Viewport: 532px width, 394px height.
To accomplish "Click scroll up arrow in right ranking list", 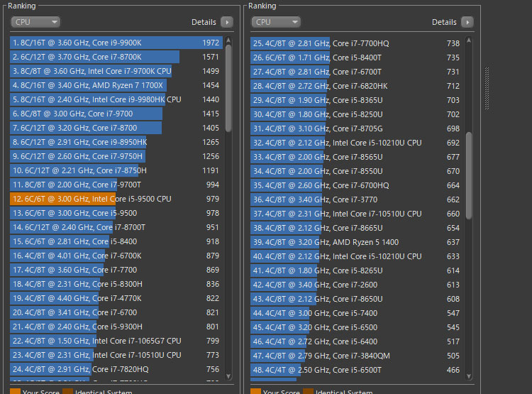I will (469, 40).
